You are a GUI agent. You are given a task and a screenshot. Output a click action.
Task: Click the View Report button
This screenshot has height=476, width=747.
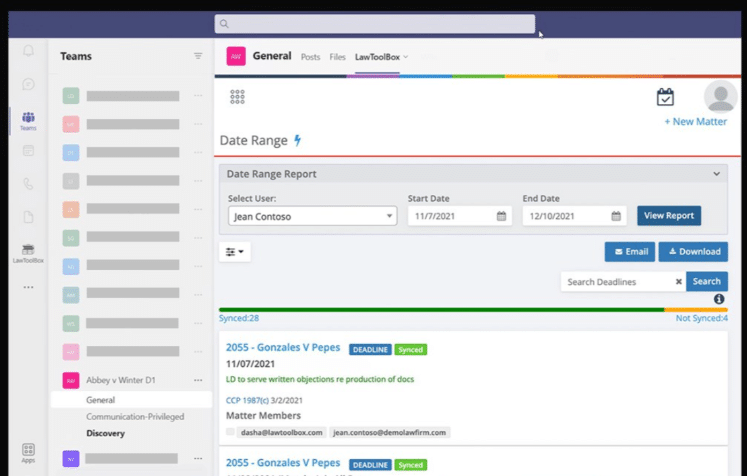pos(668,216)
